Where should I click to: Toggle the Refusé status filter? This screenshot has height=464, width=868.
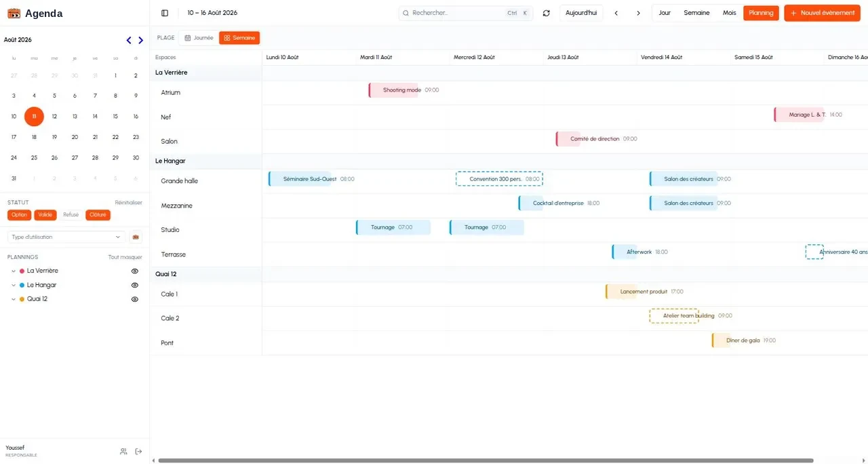point(71,215)
